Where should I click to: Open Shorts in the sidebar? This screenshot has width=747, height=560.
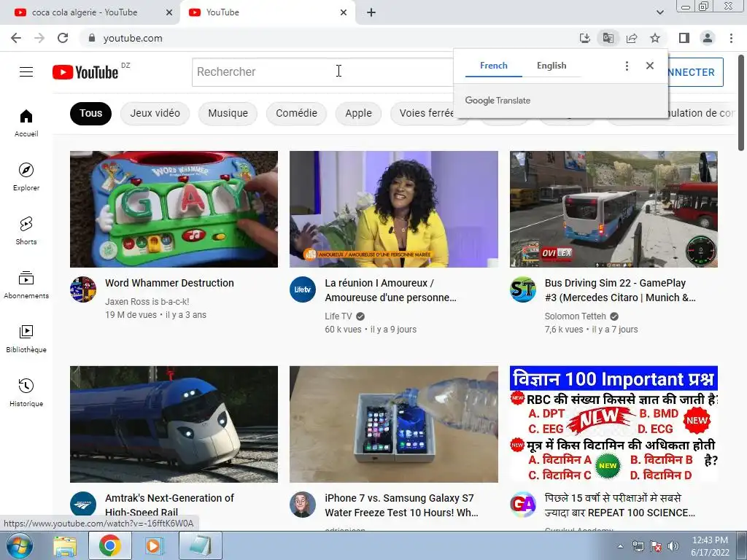[26, 231]
